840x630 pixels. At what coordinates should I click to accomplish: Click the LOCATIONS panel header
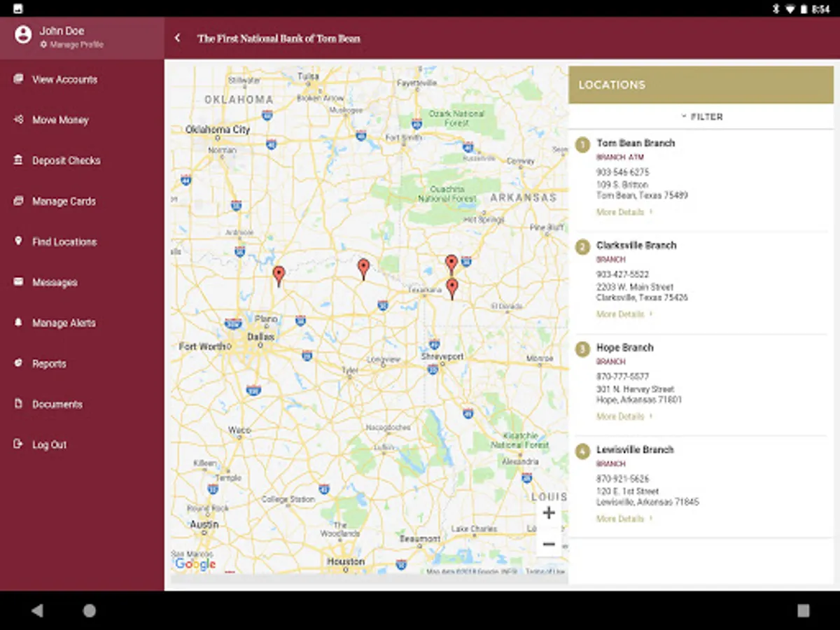click(701, 85)
